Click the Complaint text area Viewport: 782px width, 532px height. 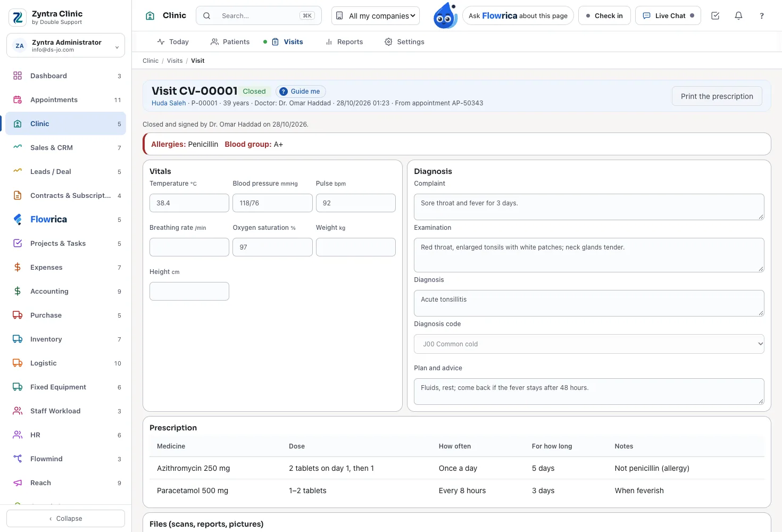point(589,207)
